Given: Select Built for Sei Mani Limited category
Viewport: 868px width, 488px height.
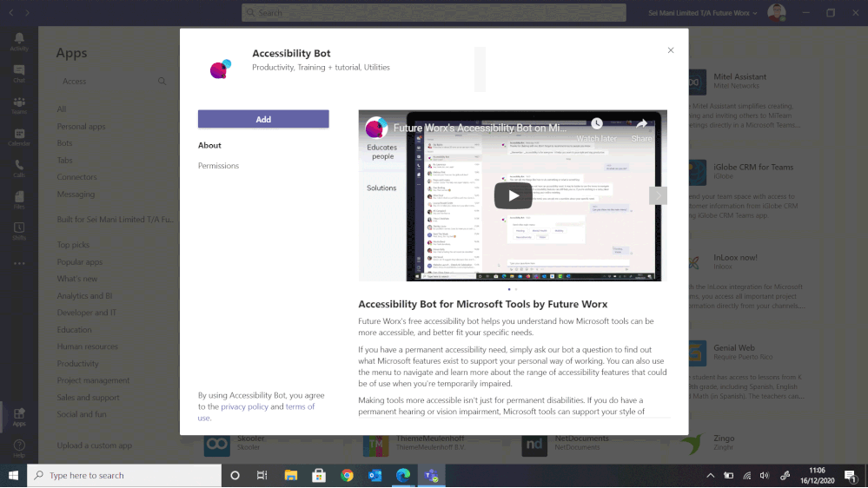Looking at the screenshot, I should pyautogui.click(x=116, y=220).
